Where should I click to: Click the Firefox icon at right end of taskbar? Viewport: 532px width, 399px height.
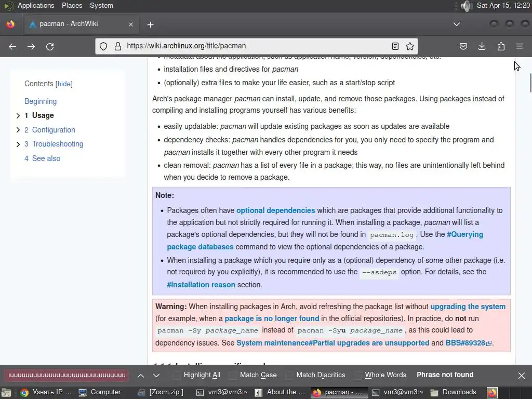(493, 392)
